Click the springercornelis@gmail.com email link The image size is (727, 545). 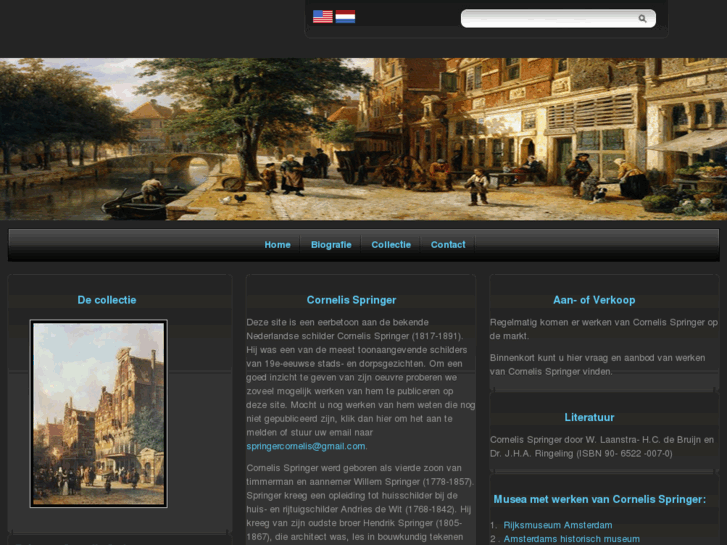(306, 446)
